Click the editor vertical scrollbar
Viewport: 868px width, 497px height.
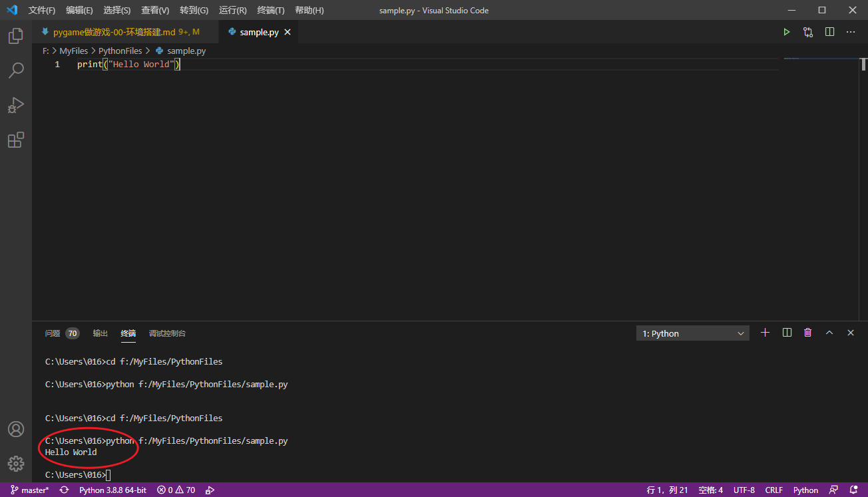click(x=863, y=64)
